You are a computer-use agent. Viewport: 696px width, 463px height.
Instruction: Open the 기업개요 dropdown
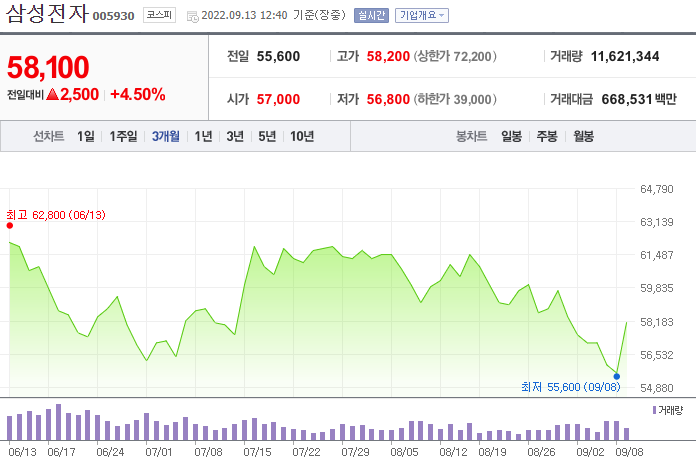[422, 16]
